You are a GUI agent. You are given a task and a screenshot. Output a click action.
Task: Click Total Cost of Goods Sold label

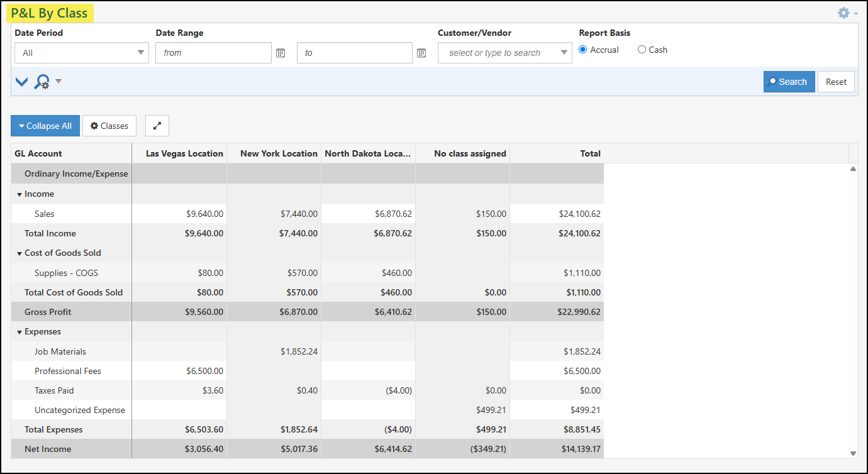[74, 292]
